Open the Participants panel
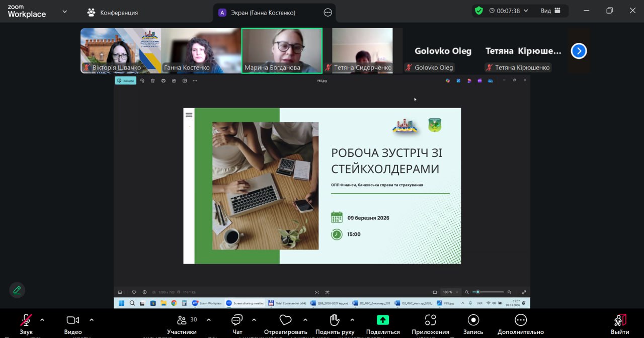The width and height of the screenshot is (644, 338). tap(182, 321)
